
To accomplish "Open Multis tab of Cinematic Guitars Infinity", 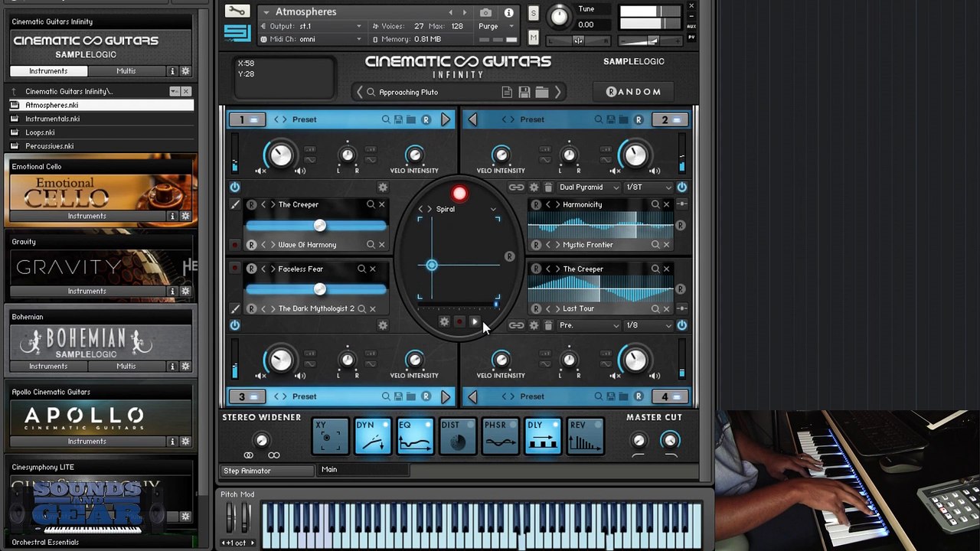I will tap(126, 71).
